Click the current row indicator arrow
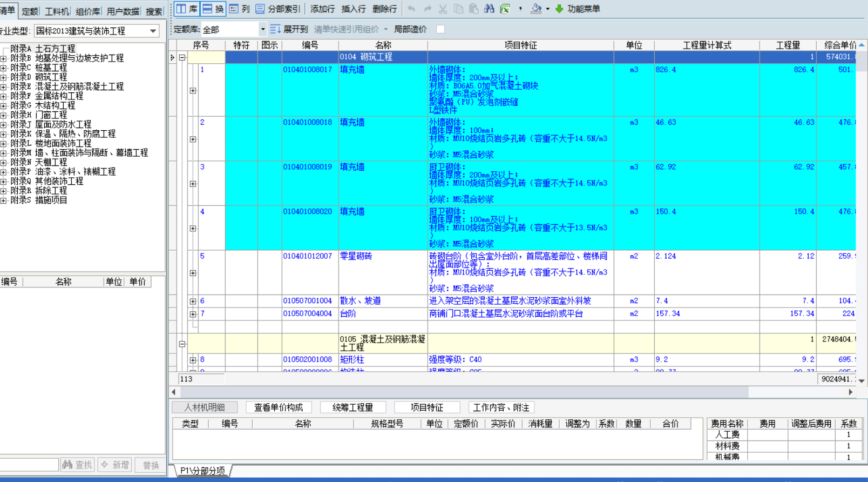 (173, 57)
